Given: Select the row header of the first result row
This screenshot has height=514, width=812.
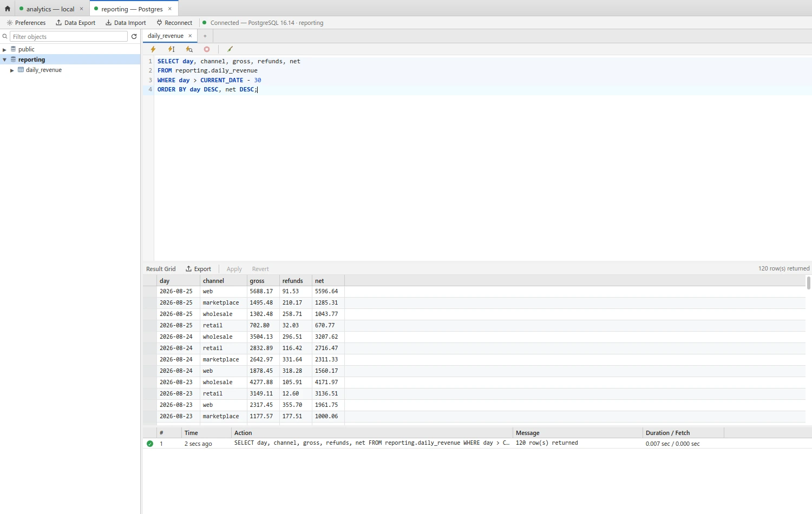Looking at the screenshot, I should 150,292.
